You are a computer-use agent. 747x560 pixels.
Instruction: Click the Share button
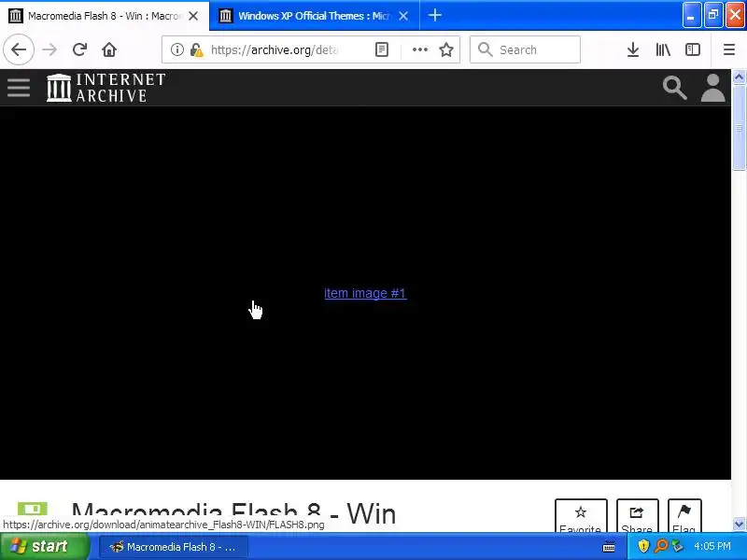[x=638, y=516]
